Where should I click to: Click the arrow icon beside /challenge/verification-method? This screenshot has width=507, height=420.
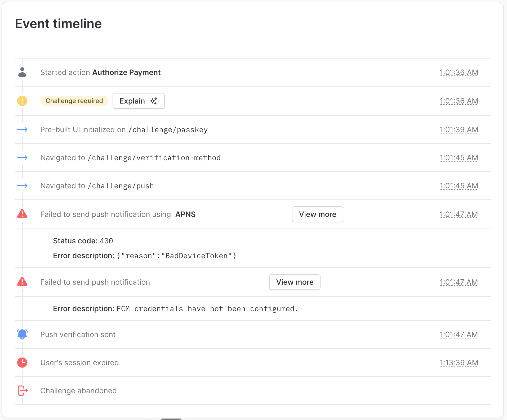tap(22, 158)
